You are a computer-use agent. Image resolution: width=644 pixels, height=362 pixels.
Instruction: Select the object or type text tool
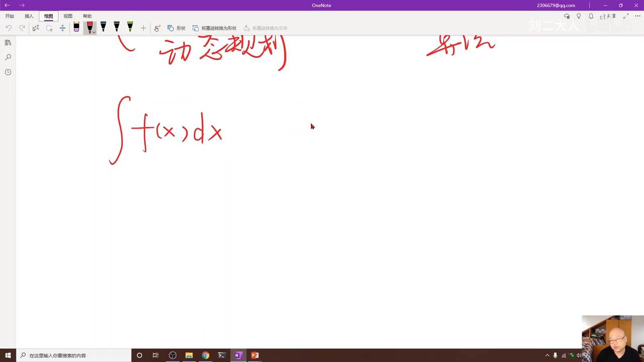36,28
